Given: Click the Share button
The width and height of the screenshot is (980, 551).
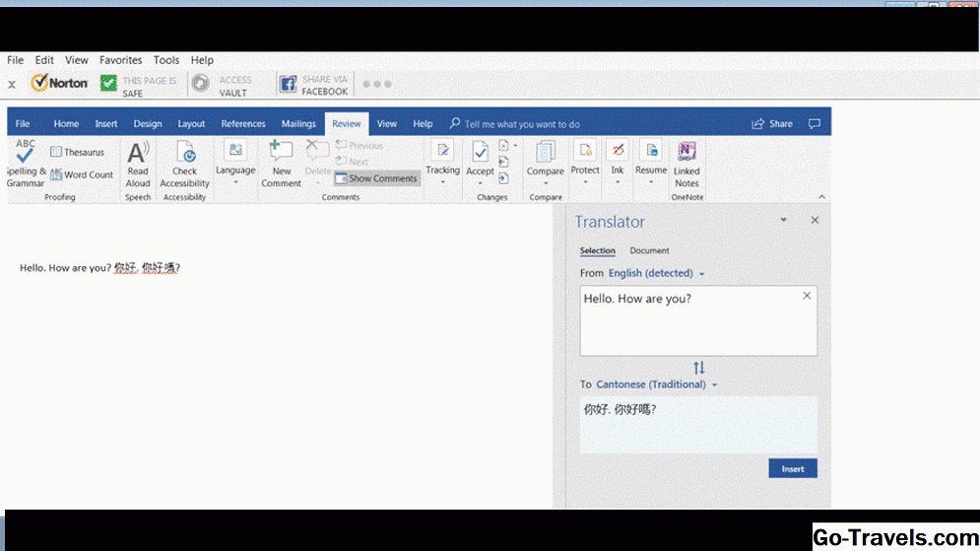Looking at the screenshot, I should [772, 124].
